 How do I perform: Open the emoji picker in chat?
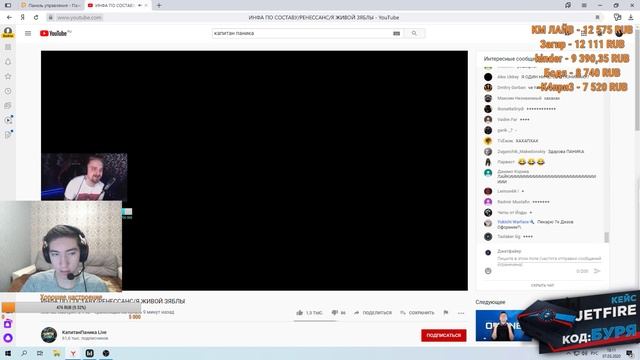(x=488, y=271)
